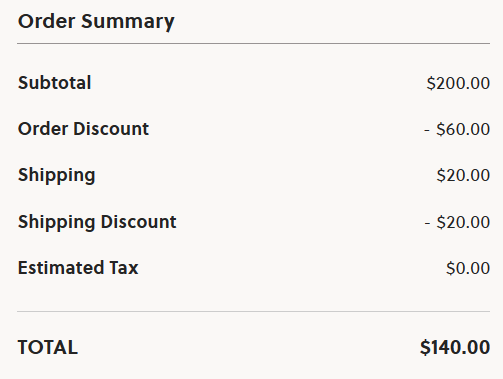Click the minus sign before $60.00
Screen dimensions: 503x379
click(x=427, y=130)
